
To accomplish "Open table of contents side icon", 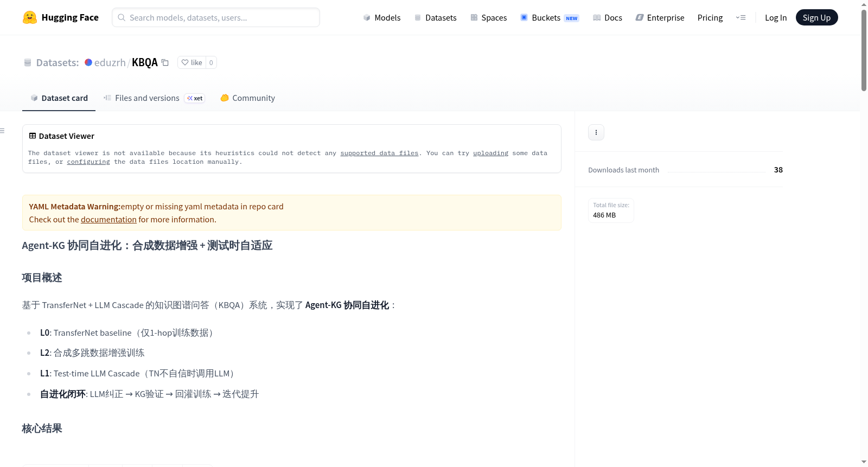I will coord(3,131).
